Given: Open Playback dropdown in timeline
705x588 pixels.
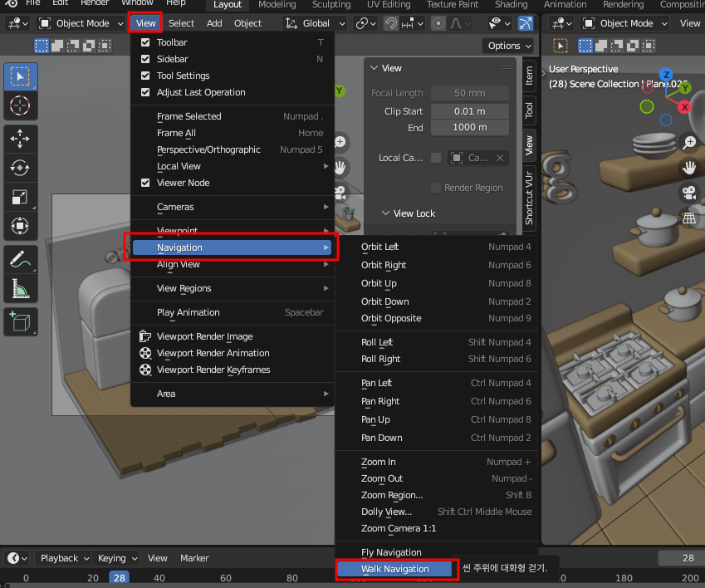Looking at the screenshot, I should click(64, 558).
